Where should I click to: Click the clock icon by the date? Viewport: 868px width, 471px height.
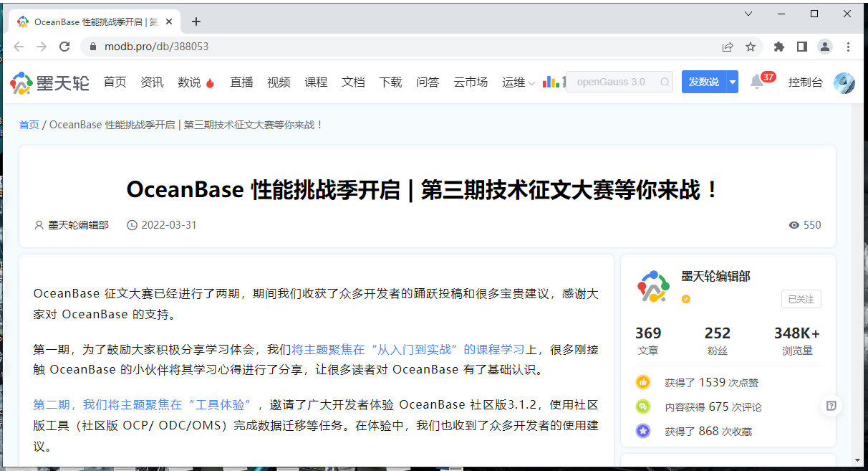point(132,225)
